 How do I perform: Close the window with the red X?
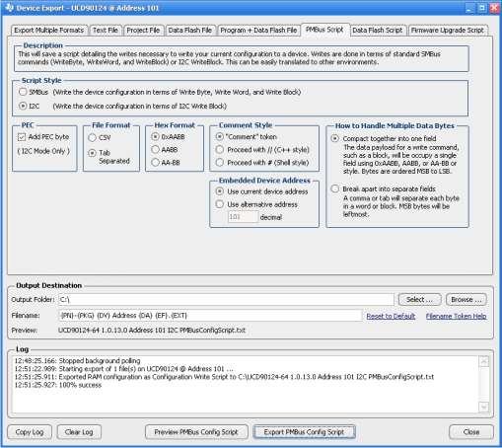[494, 8]
